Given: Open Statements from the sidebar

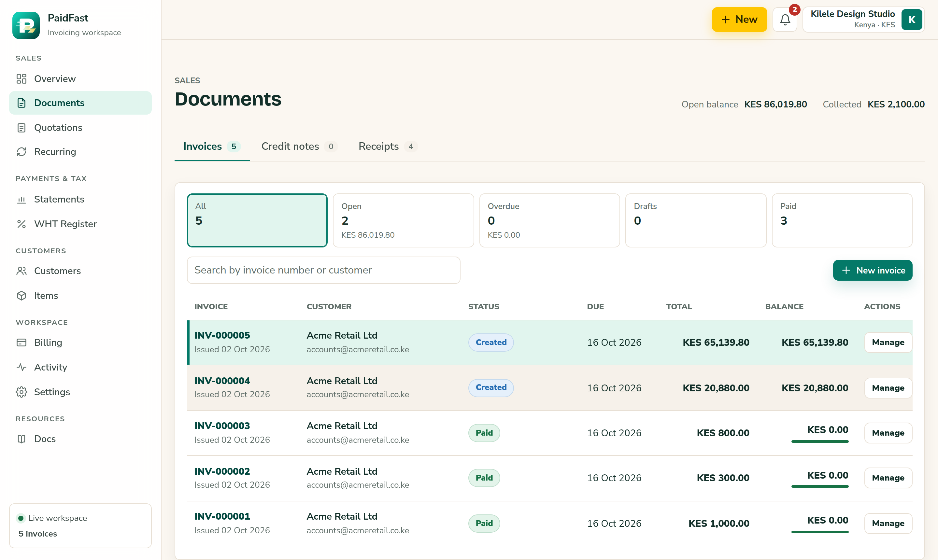Looking at the screenshot, I should click(80, 199).
